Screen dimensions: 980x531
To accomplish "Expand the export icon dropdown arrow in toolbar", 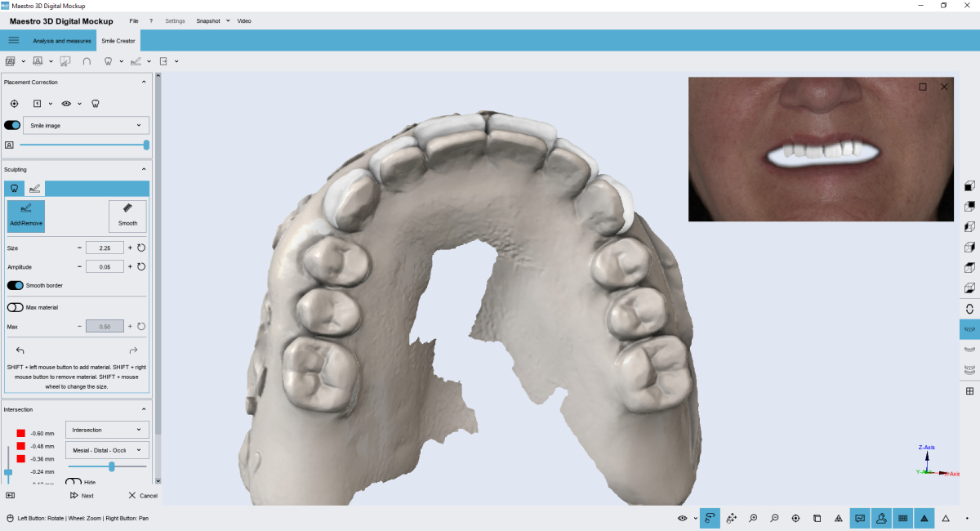I will (x=176, y=61).
